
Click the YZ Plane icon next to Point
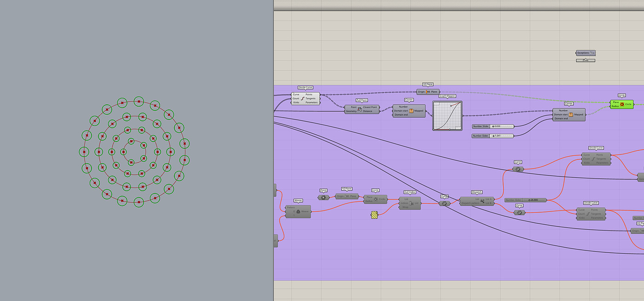pos(347,196)
